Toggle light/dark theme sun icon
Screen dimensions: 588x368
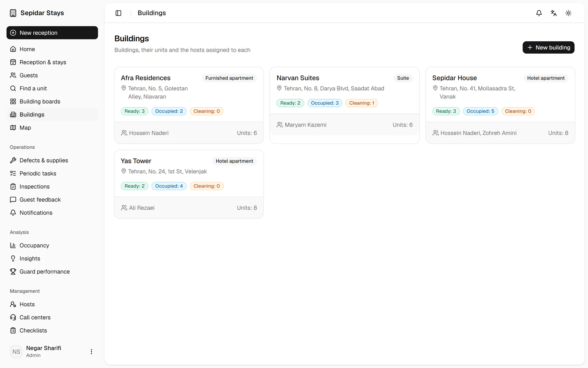pyautogui.click(x=568, y=13)
